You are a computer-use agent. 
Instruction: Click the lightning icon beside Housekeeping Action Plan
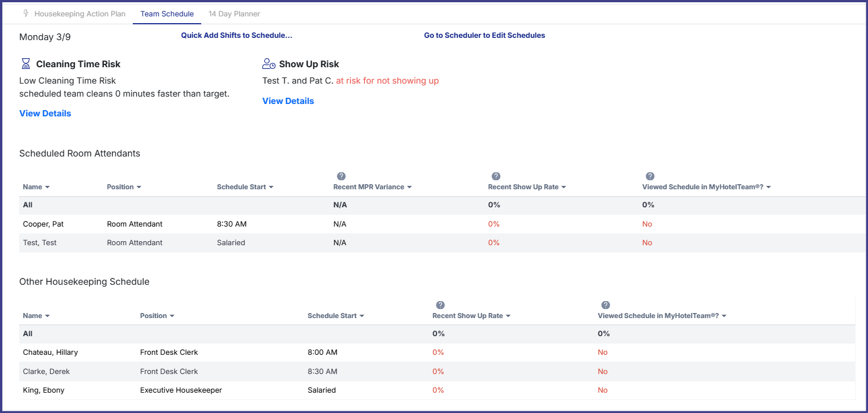(x=26, y=14)
